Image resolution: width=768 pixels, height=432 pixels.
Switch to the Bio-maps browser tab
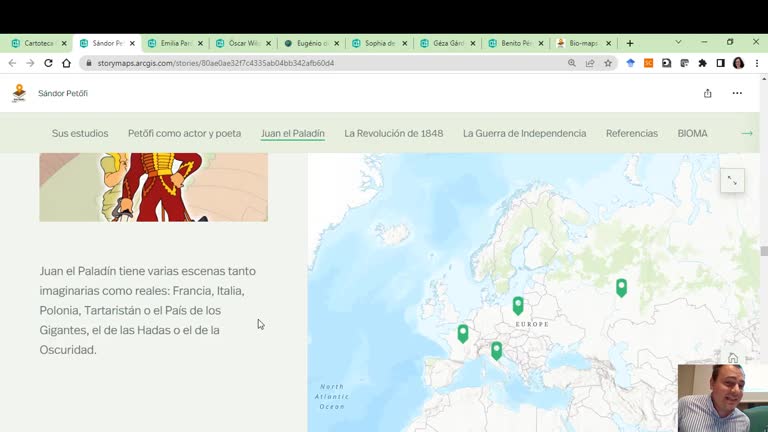(584, 44)
